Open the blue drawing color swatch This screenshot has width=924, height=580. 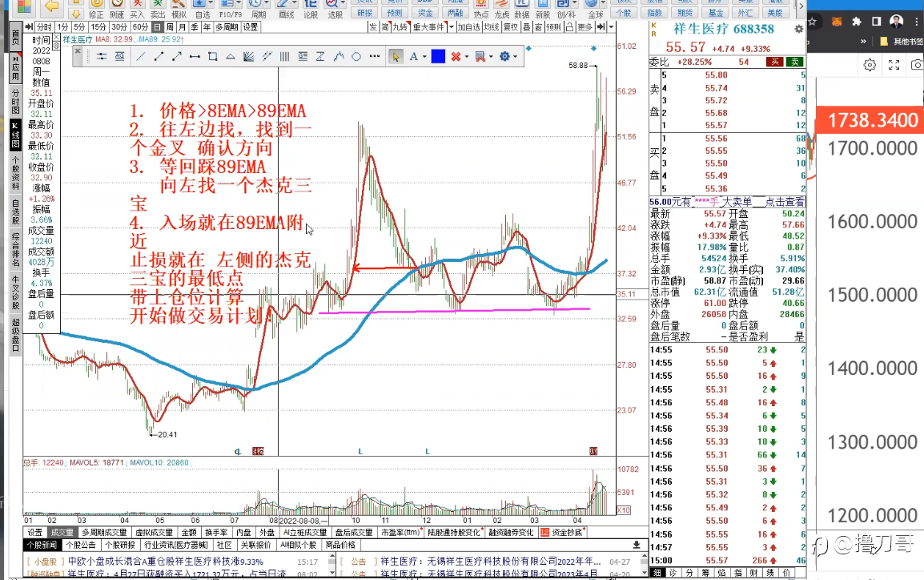[x=438, y=57]
